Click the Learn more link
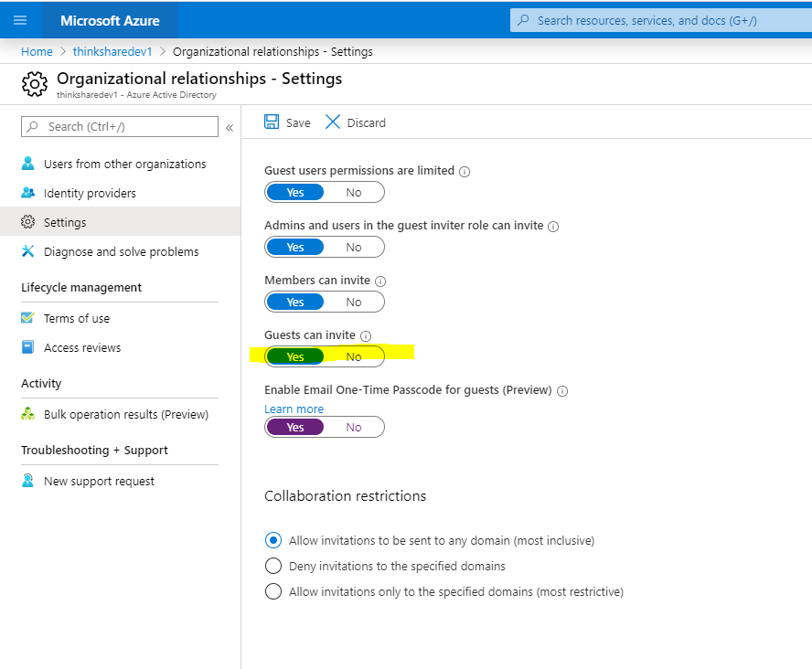This screenshot has width=812, height=669. click(294, 409)
